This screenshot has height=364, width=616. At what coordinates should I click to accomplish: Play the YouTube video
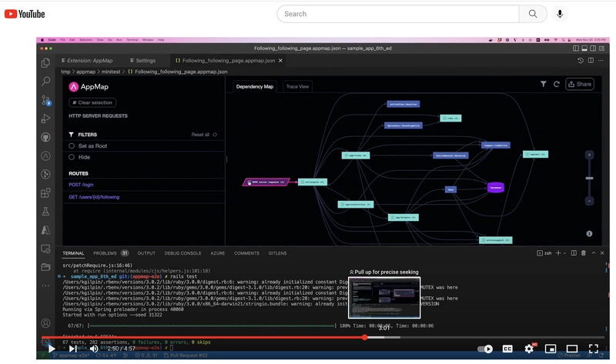(x=52, y=349)
